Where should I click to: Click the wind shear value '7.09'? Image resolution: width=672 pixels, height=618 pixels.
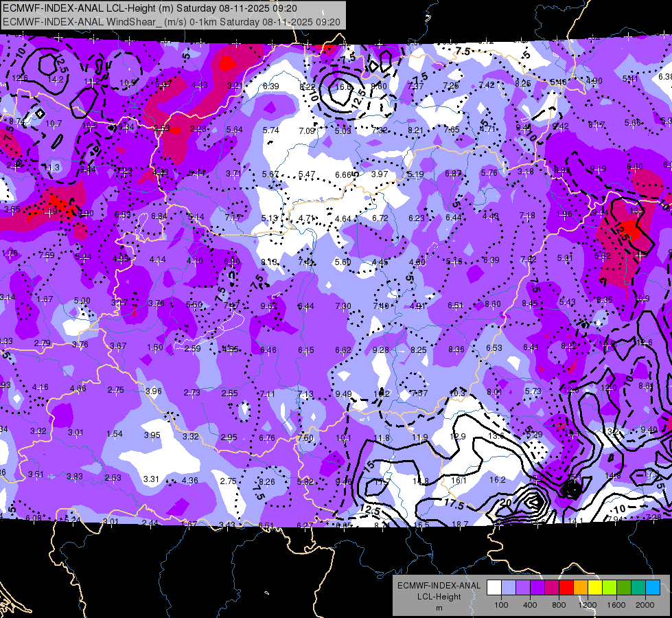click(x=307, y=130)
